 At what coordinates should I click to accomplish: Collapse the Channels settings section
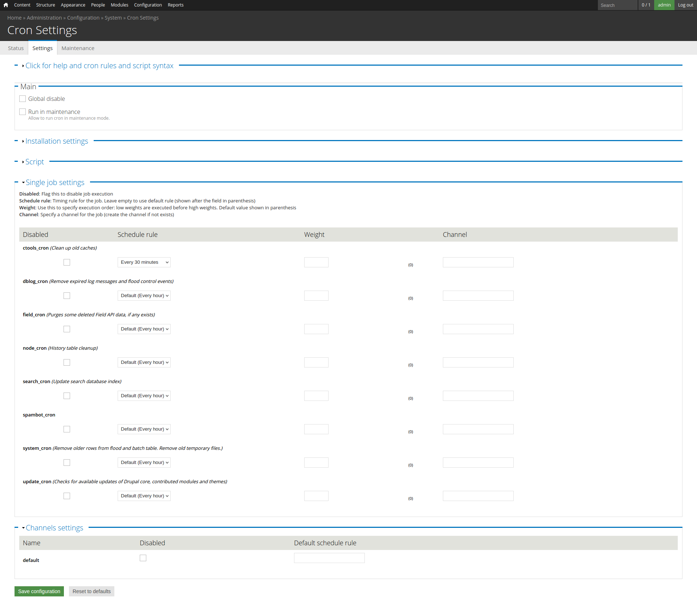[x=54, y=528]
